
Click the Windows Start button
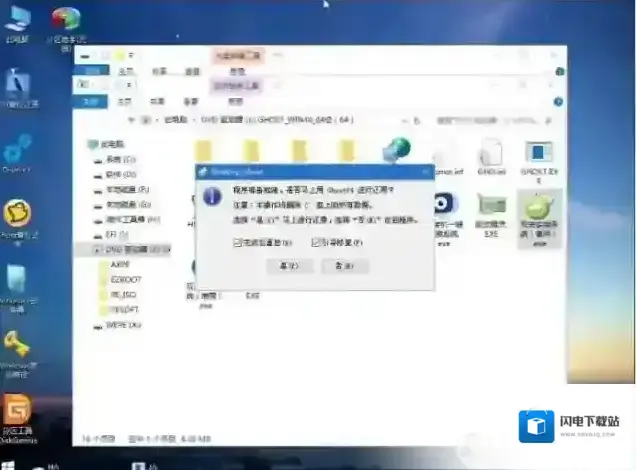[9, 463]
